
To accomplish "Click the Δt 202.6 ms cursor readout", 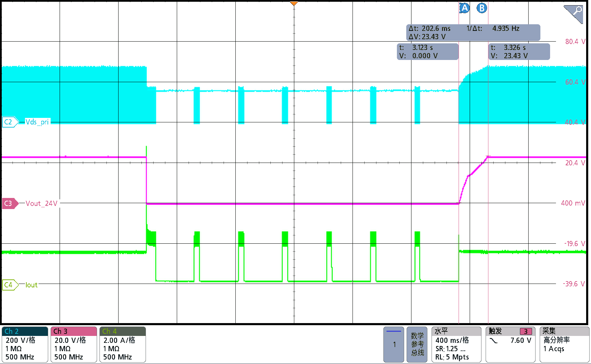I will point(429,28).
